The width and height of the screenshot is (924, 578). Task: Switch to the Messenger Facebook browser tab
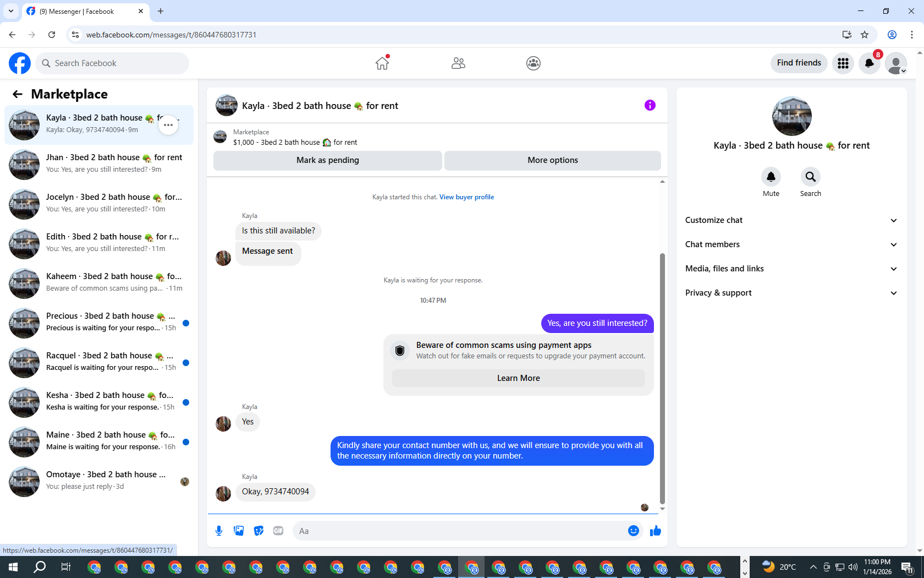click(85, 11)
